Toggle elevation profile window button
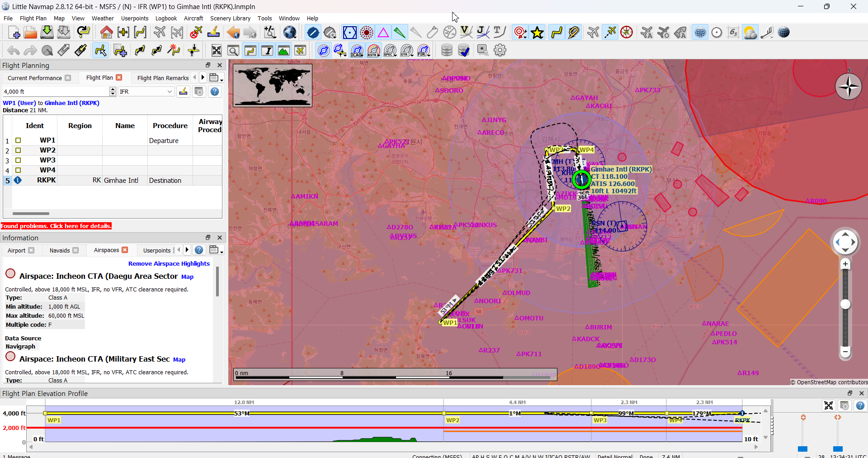868x458 pixels. [283, 50]
